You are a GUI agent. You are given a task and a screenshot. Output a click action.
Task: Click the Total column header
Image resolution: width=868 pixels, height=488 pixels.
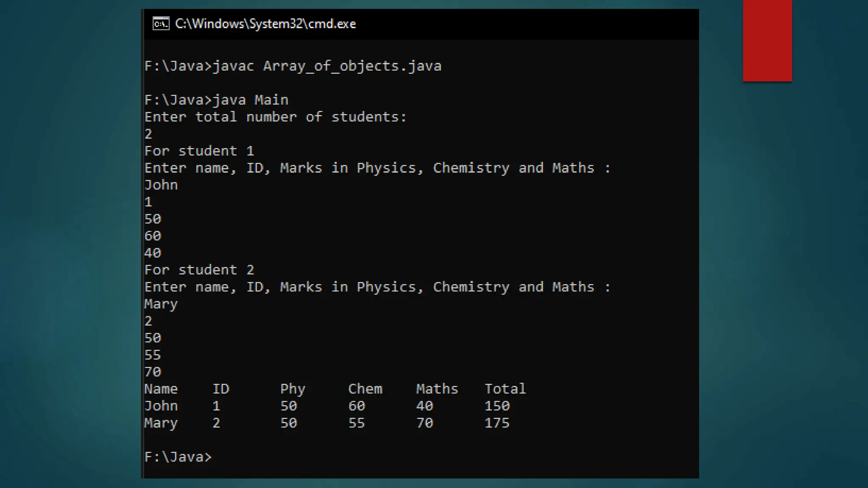505,389
